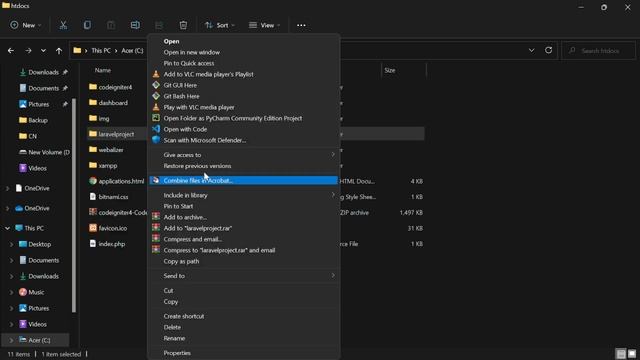Expand the OneDrive cloud tree node
The height and width of the screenshot is (360, 640).
click(x=7, y=208)
